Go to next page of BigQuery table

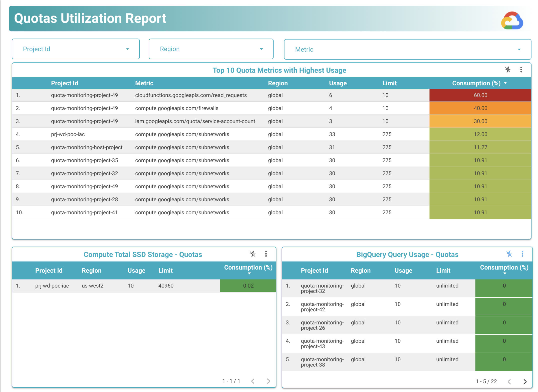(525, 381)
